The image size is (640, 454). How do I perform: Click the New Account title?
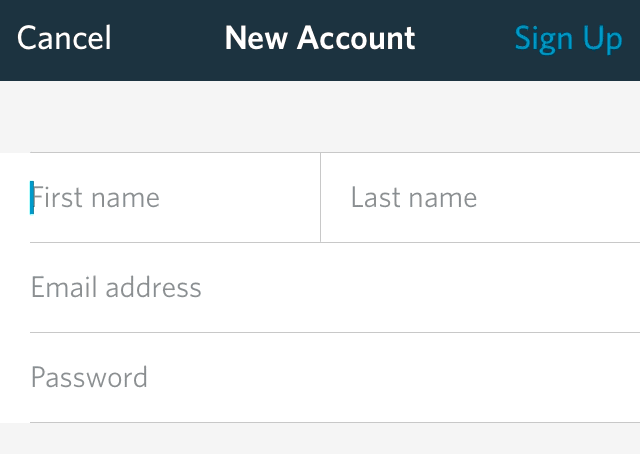tap(320, 39)
